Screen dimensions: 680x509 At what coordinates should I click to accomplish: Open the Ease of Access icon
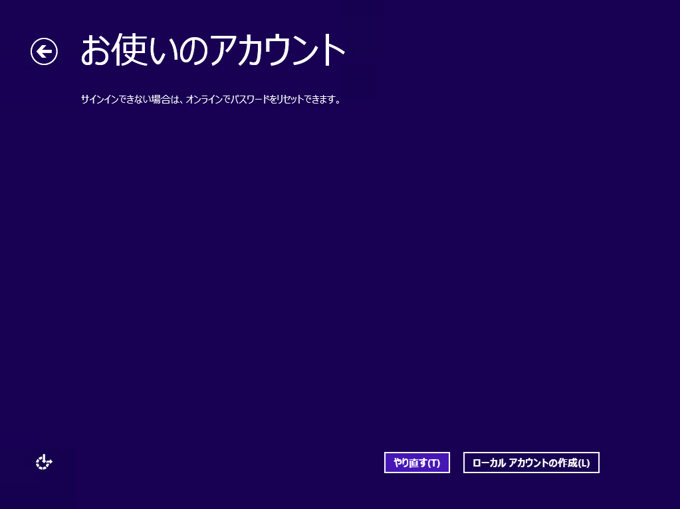pyautogui.click(x=44, y=462)
